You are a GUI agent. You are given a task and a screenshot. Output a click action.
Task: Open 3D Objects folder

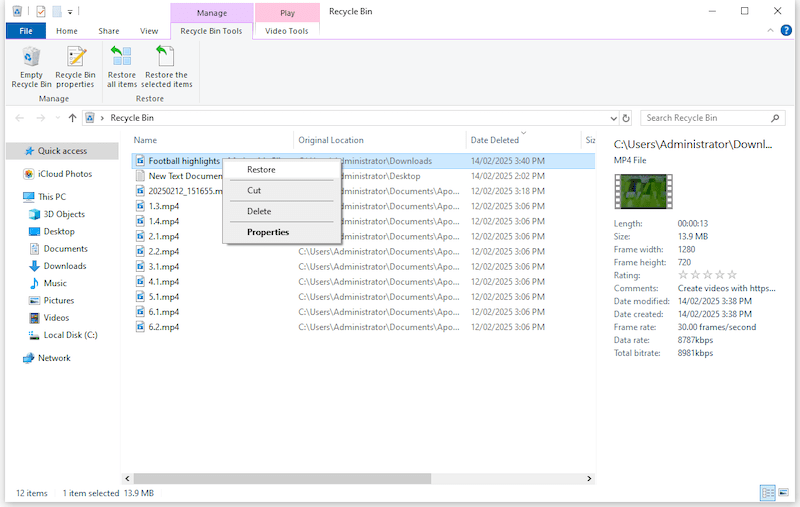pos(64,214)
